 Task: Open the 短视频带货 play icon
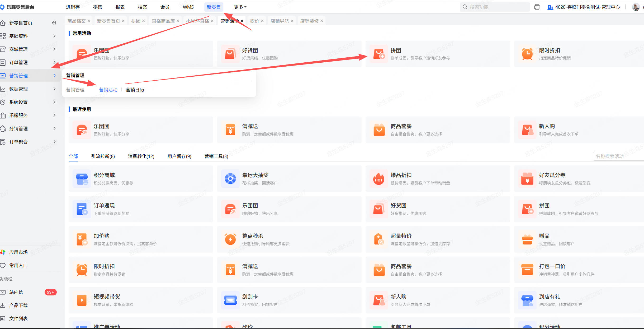click(x=82, y=300)
